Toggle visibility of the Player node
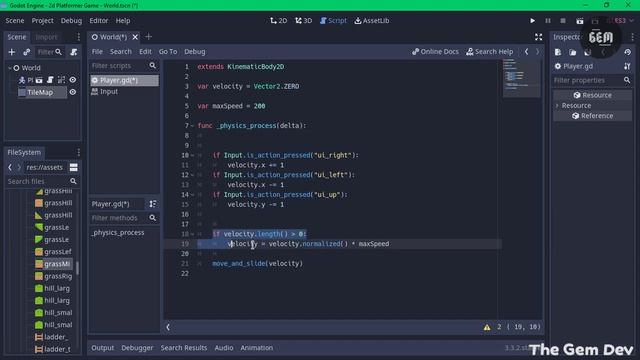Image resolution: width=640 pixels, height=360 pixels. (73, 80)
